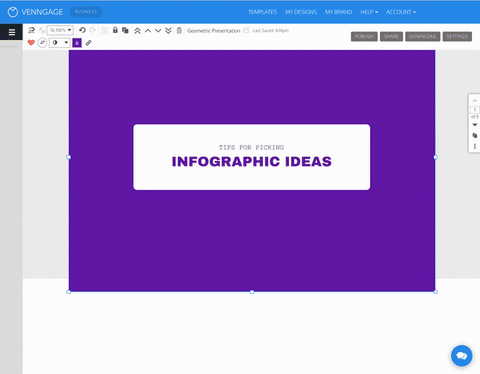Screen dimensions: 480x374
Task: Click the PUBLISH button
Action: tap(364, 36)
